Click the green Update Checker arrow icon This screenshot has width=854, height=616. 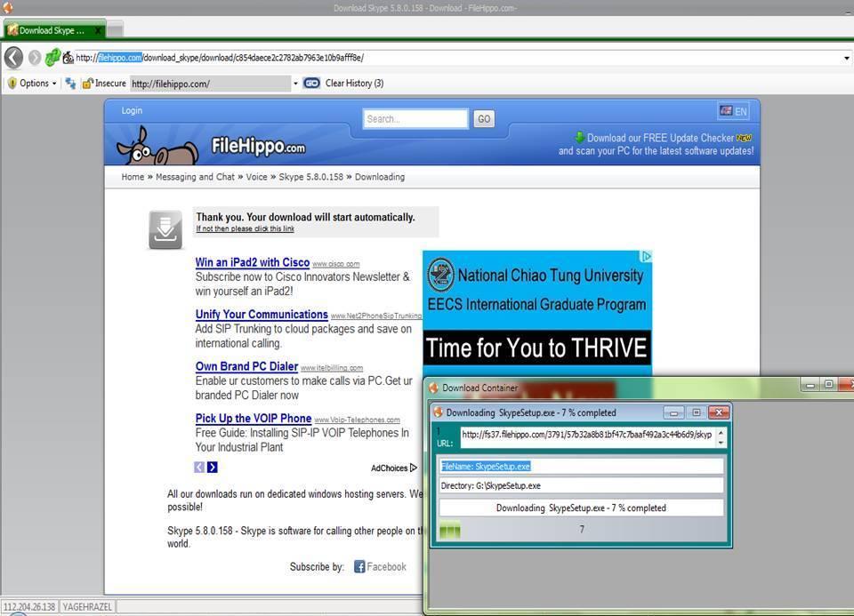point(579,137)
